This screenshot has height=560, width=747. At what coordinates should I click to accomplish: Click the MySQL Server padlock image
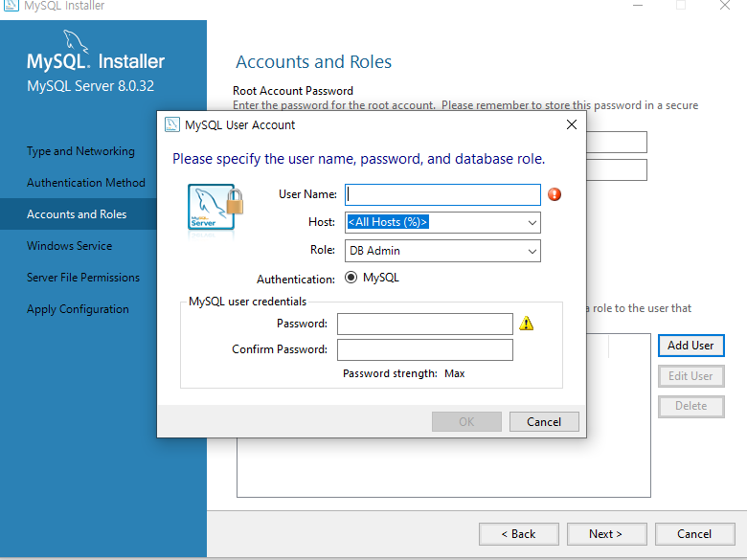pyautogui.click(x=215, y=208)
